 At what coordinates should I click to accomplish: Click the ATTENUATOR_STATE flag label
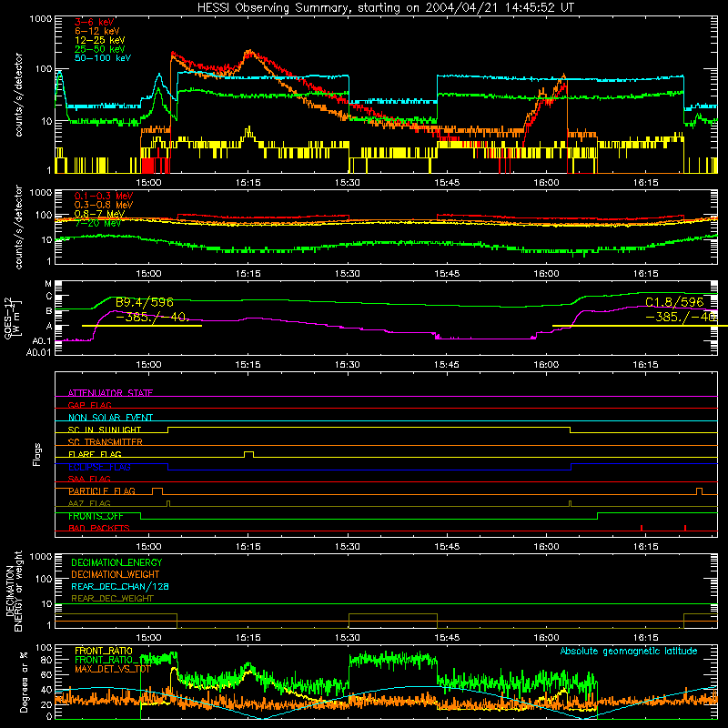click(110, 393)
